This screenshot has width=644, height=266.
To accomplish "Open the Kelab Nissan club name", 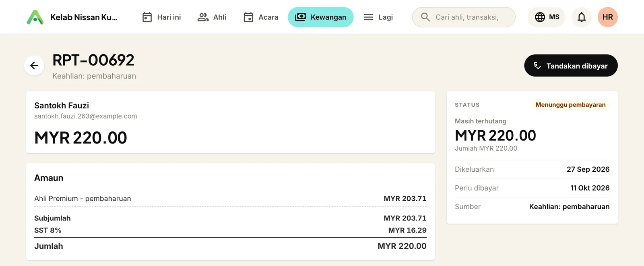I will click(x=84, y=17).
